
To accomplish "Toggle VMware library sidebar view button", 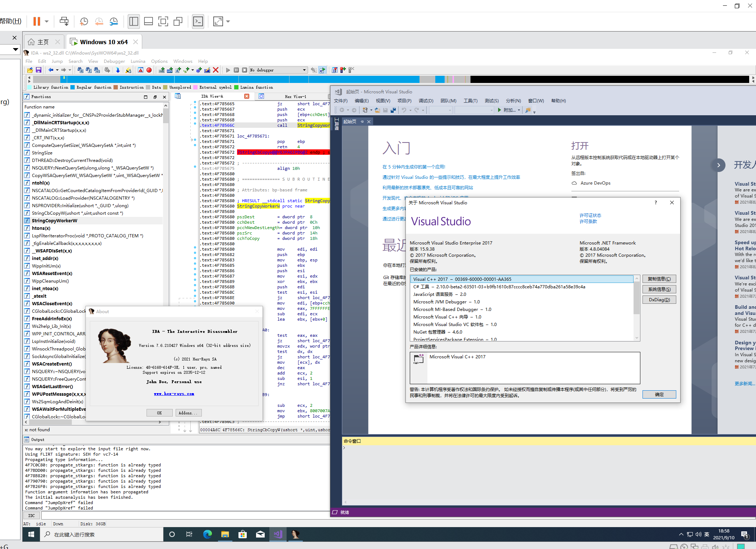I will pos(133,22).
